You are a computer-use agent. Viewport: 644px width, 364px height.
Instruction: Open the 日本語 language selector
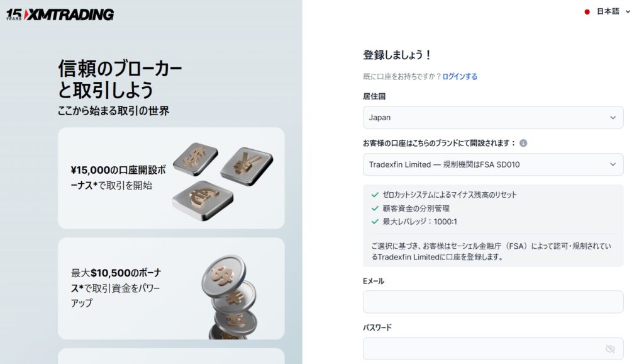click(608, 11)
